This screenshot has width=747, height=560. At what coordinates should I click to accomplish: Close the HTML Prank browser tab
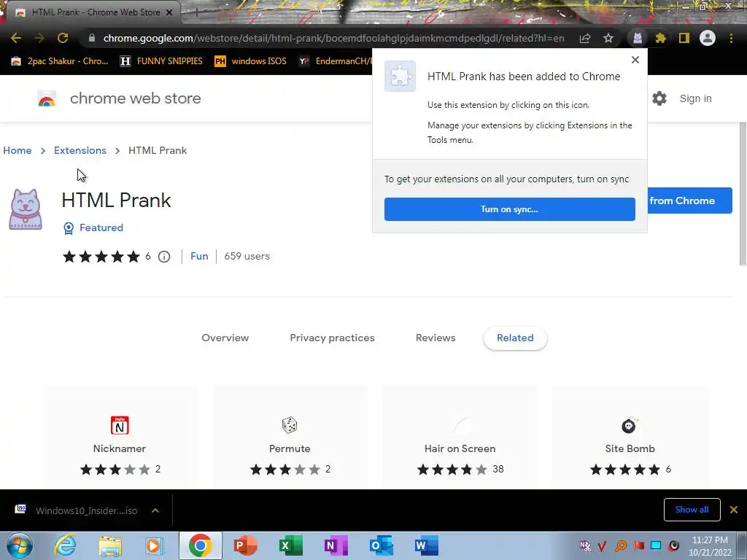[x=169, y=12]
